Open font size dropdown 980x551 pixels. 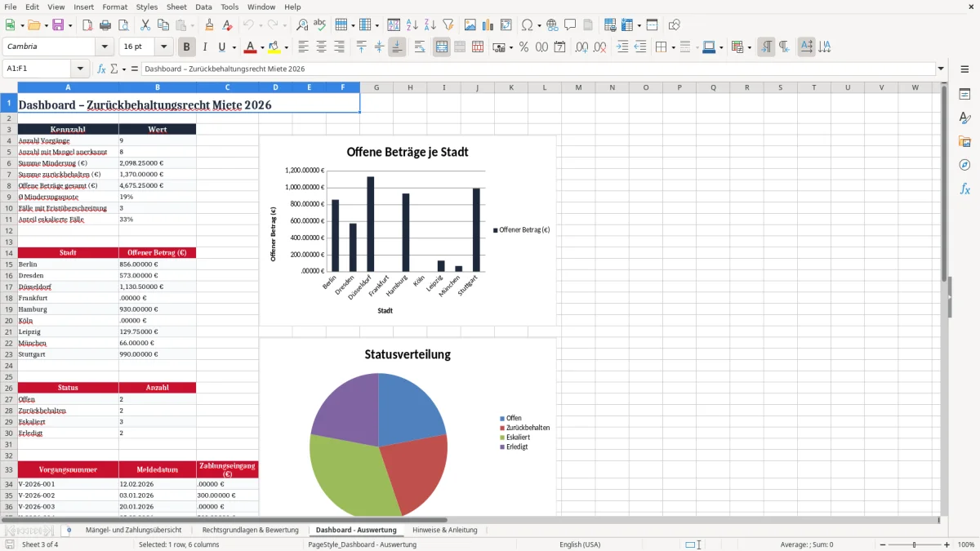[164, 47]
